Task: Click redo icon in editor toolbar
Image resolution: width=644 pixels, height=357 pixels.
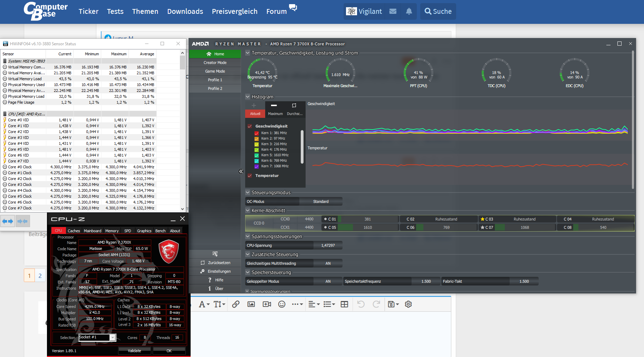Action: coord(376,304)
